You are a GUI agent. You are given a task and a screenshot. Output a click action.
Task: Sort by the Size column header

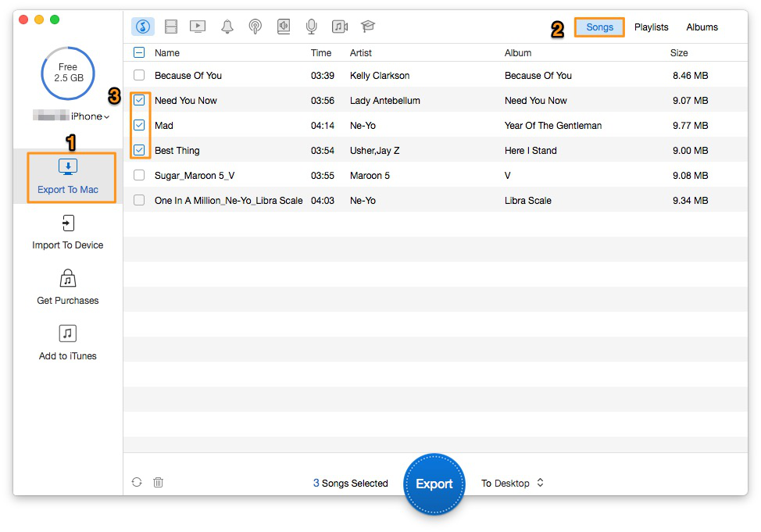click(x=679, y=53)
